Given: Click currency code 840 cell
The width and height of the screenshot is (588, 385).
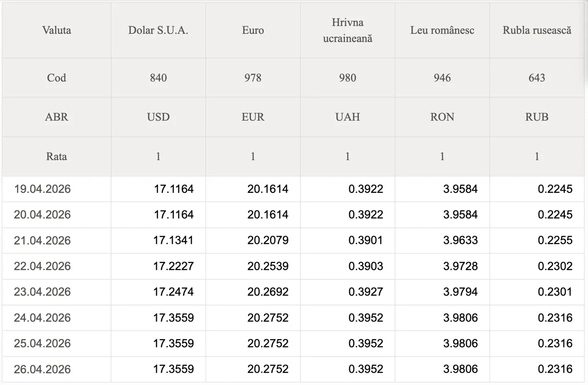Looking at the screenshot, I should pyautogui.click(x=158, y=78).
